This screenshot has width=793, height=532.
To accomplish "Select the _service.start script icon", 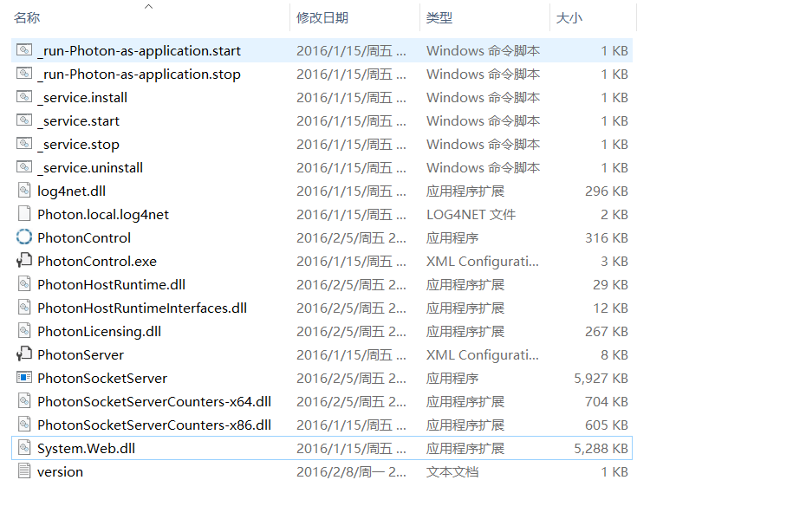I will tap(23, 120).
